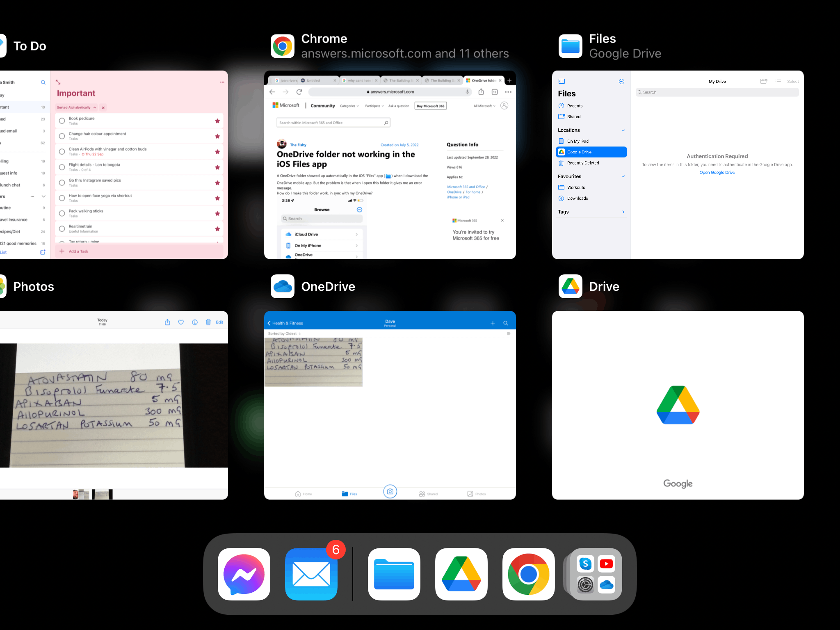Collapse the Favourites section in Files
The width and height of the screenshot is (840, 630).
coord(623,176)
